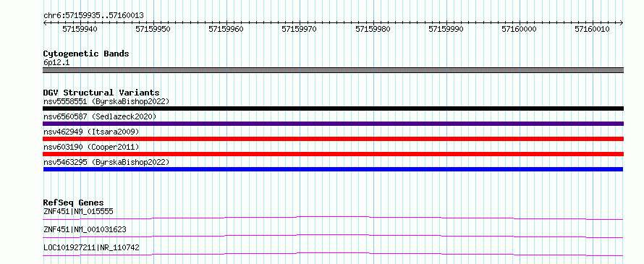Screen dimensions: 644x264
Task: Click the red nsv462949 variant bar
Action: pos(333,139)
